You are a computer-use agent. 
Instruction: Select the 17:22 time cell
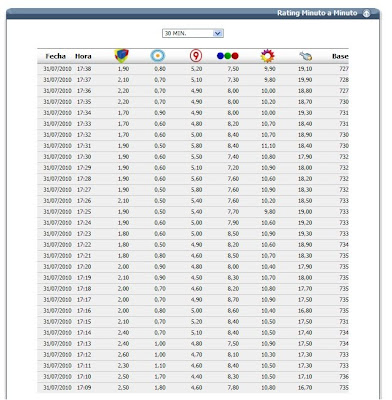84,245
